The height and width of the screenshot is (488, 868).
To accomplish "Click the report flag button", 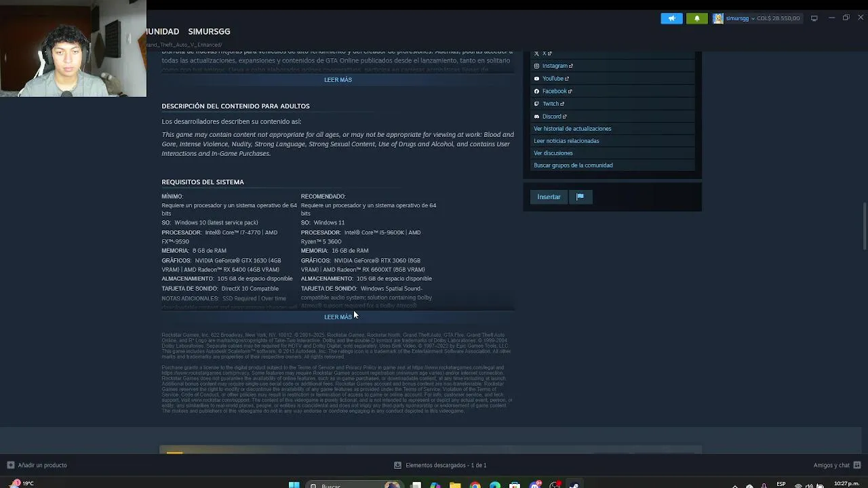I will tap(580, 197).
